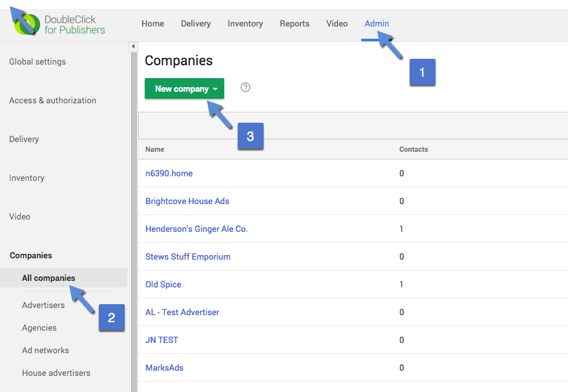Viewport: 568px width, 392px height.
Task: Open the Advertisers sidebar entry
Action: [43, 305]
